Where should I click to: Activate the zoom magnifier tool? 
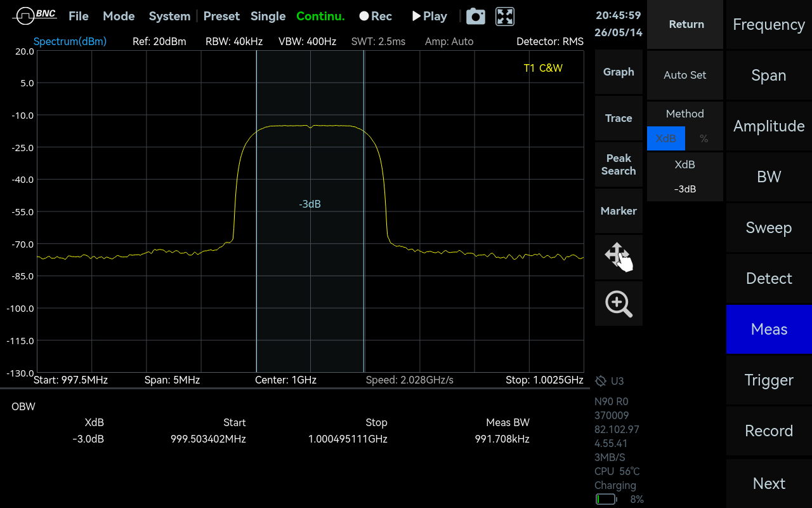click(619, 304)
